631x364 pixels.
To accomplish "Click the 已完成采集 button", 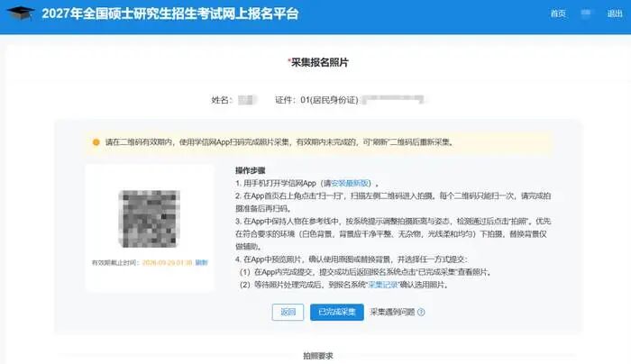I will click(337, 312).
